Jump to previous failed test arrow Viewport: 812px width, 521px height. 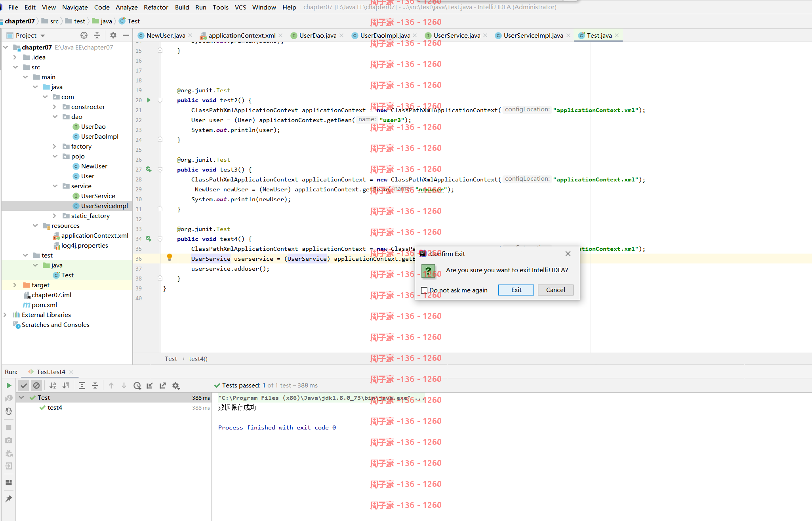[x=111, y=386]
